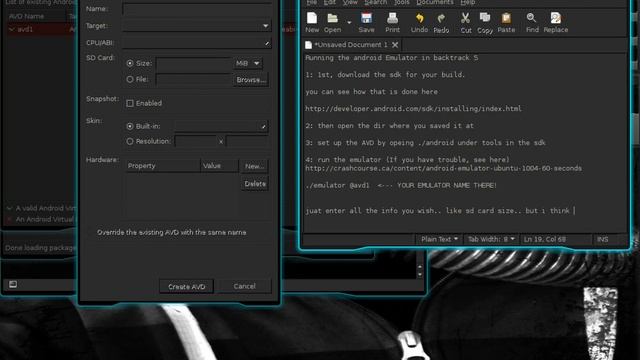Image resolution: width=640 pixels, height=360 pixels.
Task: Redo the last undone edit
Action: tap(441, 22)
